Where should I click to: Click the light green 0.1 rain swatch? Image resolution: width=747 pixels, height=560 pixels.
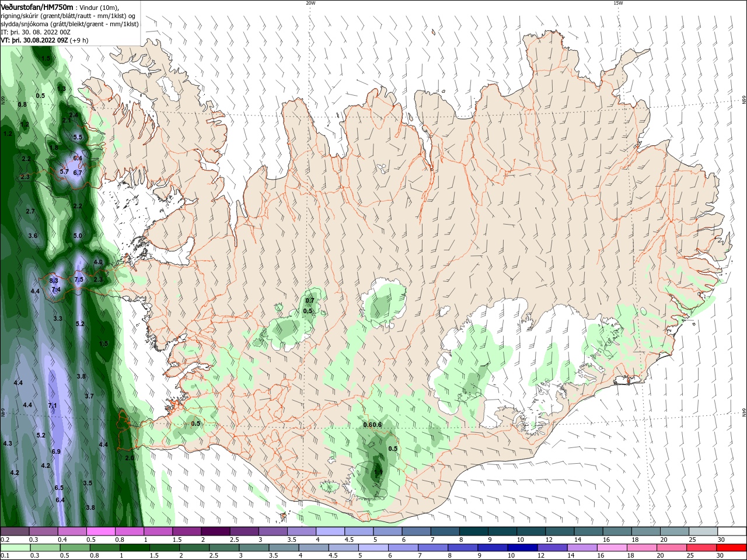[x=16, y=548]
